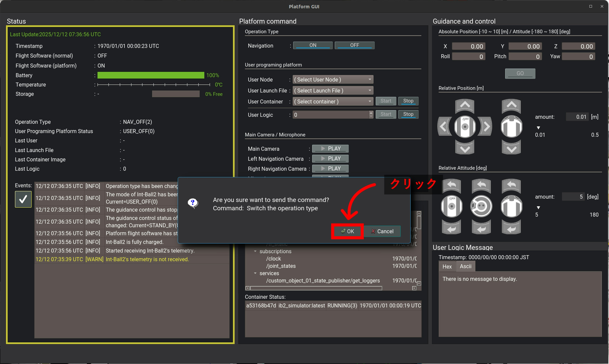Open the Select Launch File dropdown

coord(333,90)
